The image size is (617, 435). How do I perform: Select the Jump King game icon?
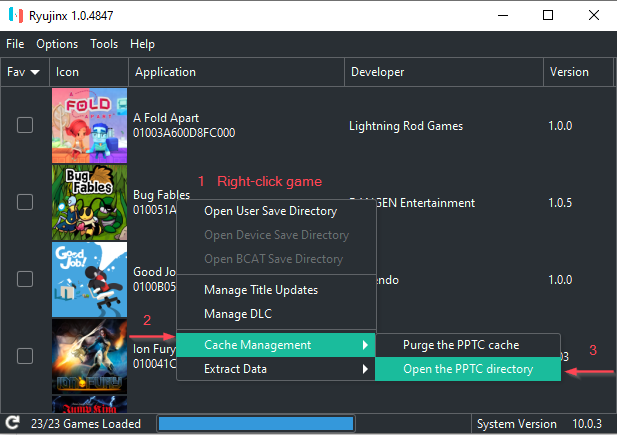point(89,404)
